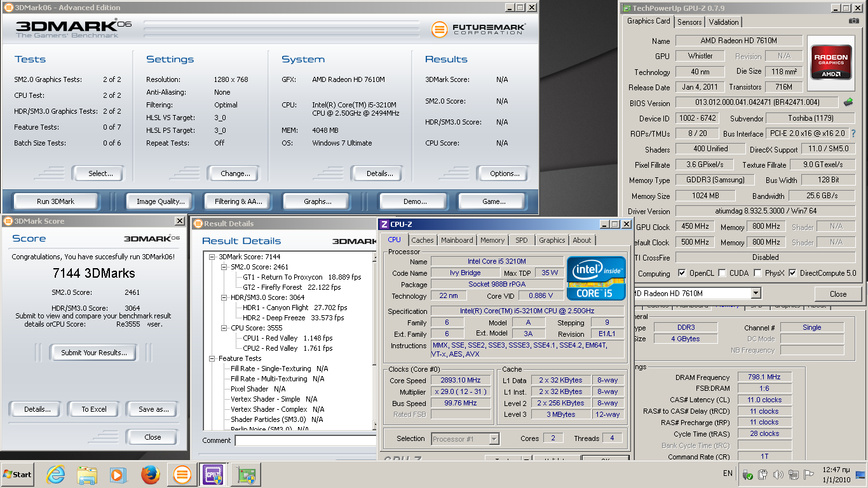Open Windows Explorer folder on taskbar
Screen dimensions: 868x488
click(87, 474)
